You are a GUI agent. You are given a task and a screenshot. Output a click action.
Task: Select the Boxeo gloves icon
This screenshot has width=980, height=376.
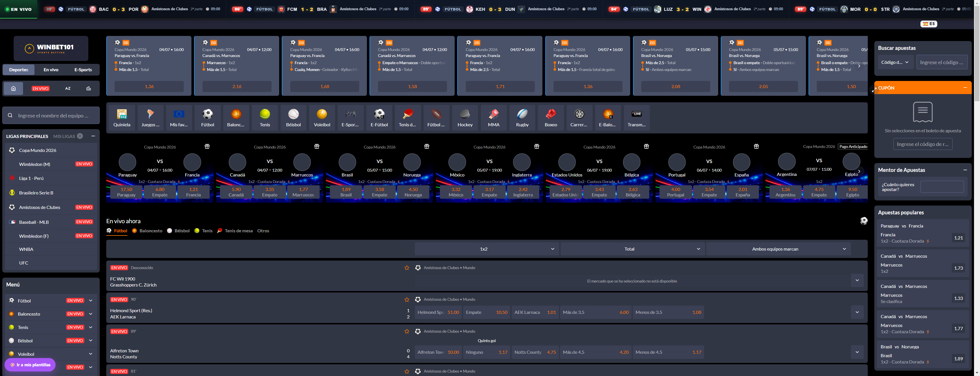coord(551,118)
